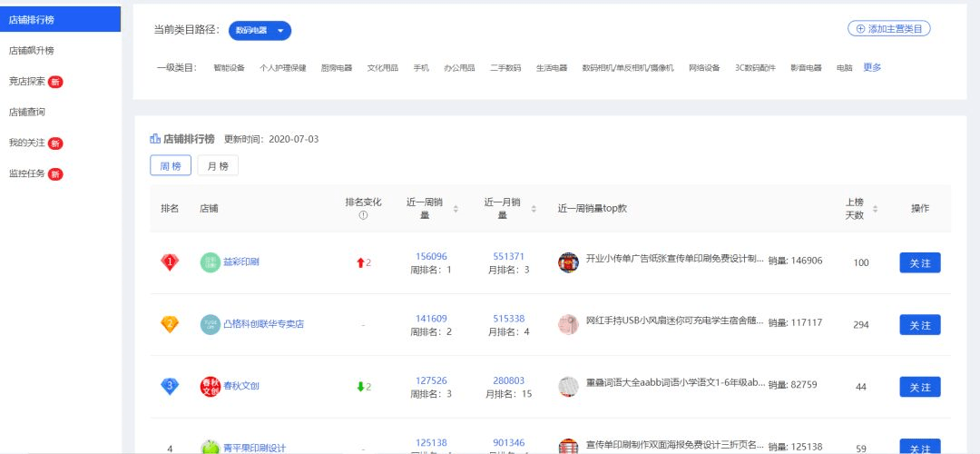Image resolution: width=980 pixels, height=454 pixels.
Task: Click the 排名变化 info icon
Action: pos(363,215)
